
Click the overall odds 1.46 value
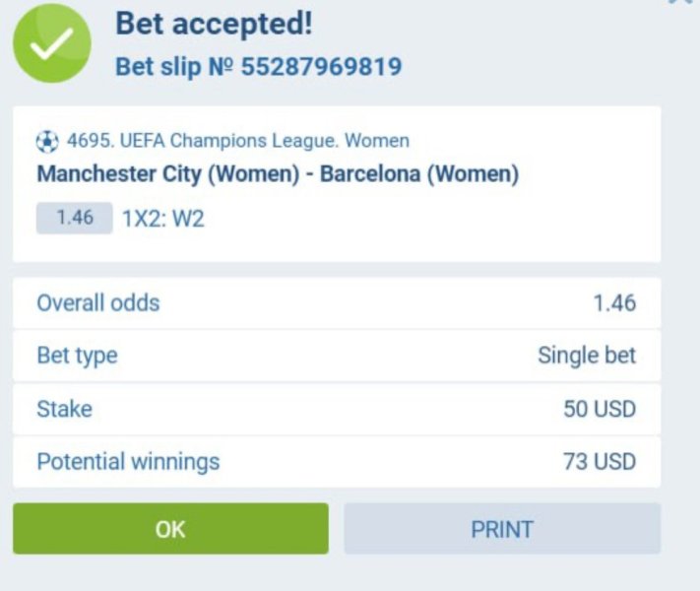pyautogui.click(x=614, y=303)
